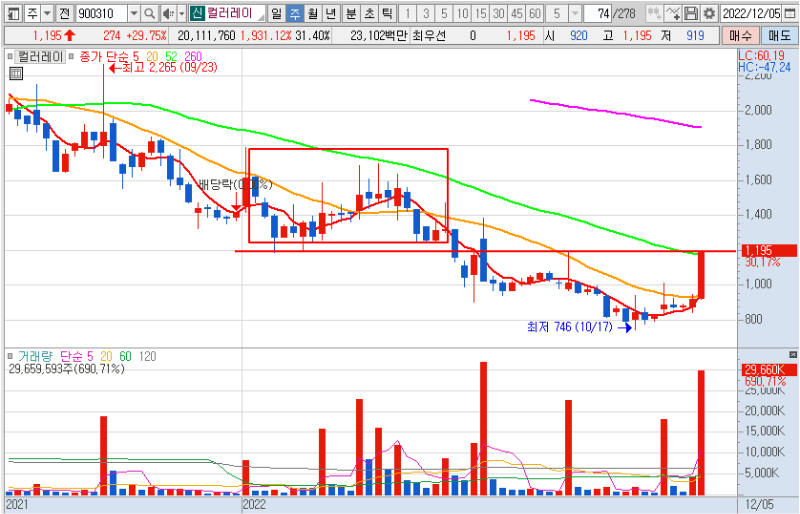Image resolution: width=800 pixels, height=514 pixels.
Task: Click the 컬러레이 chart legend label
Action: 40,57
